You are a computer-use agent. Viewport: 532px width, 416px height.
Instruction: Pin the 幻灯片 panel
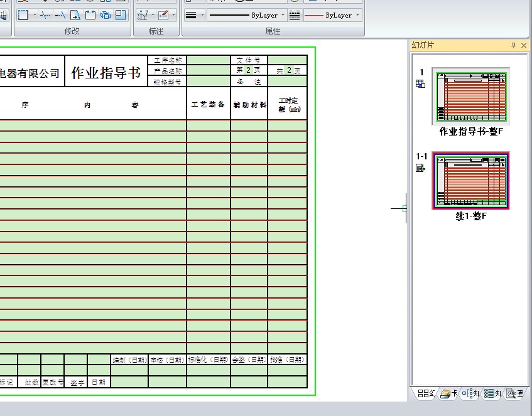(x=513, y=45)
